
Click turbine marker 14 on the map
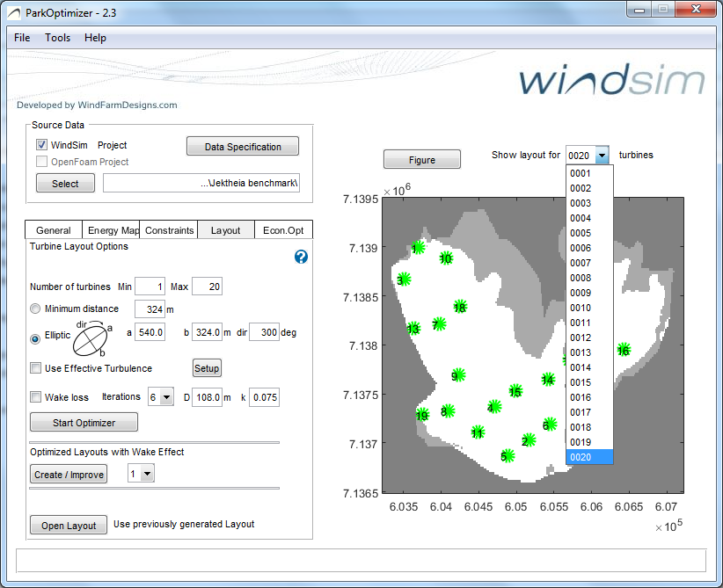point(548,380)
